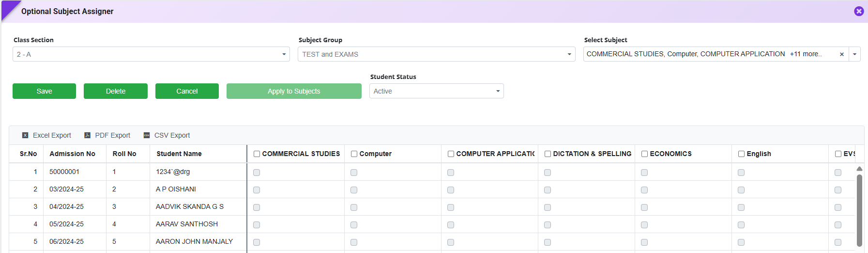Image resolution: width=868 pixels, height=253 pixels.
Task: Check the EVS header checkbox
Action: 838,154
